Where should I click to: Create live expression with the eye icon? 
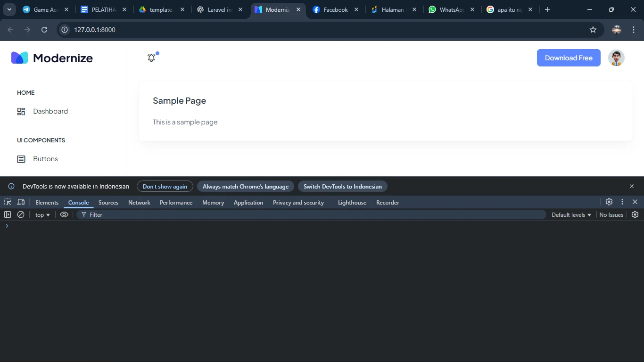pos(64,214)
